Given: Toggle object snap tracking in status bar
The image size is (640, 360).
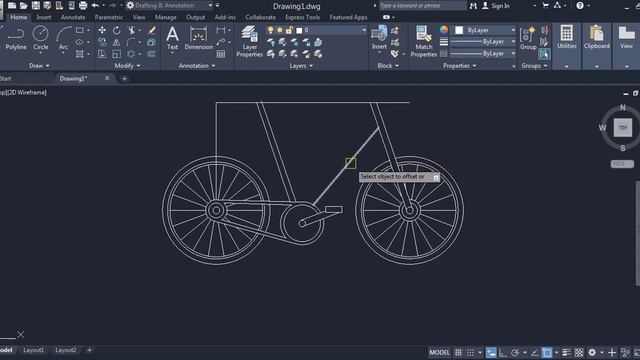Looking at the screenshot, I should tap(535, 353).
